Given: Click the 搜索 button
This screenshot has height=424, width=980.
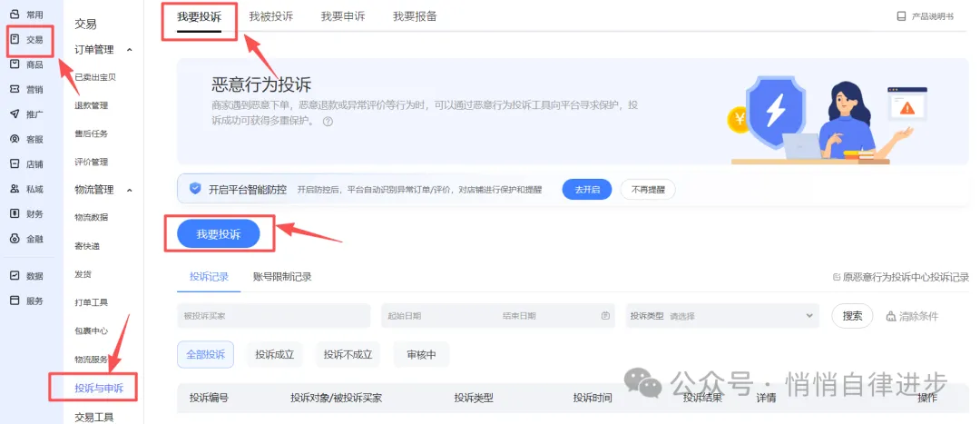Looking at the screenshot, I should pyautogui.click(x=852, y=316).
